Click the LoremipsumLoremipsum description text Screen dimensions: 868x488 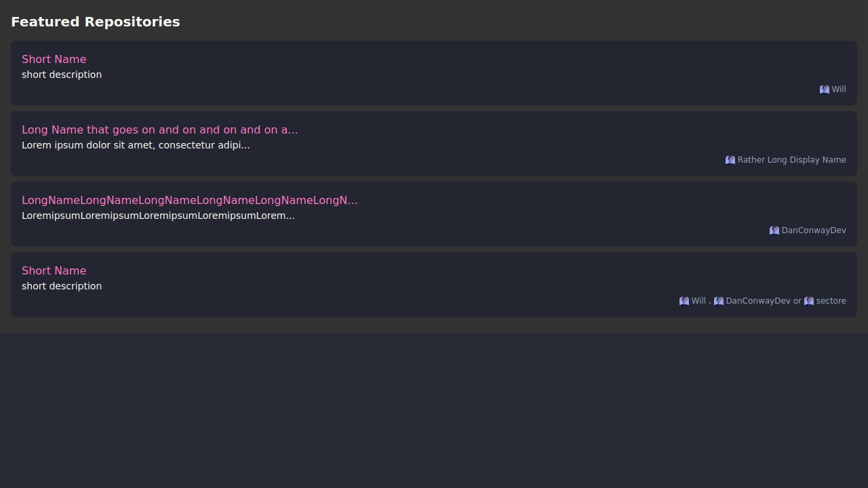158,216
